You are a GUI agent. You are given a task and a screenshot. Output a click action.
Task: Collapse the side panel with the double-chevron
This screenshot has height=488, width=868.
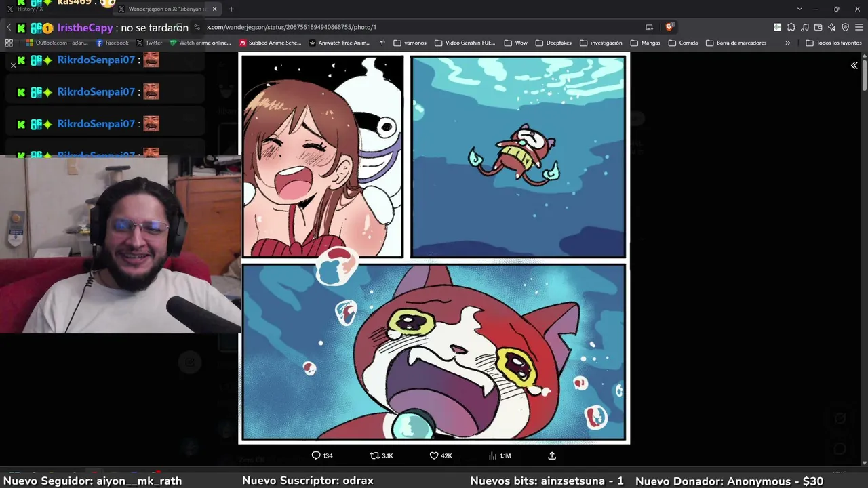pos(854,66)
